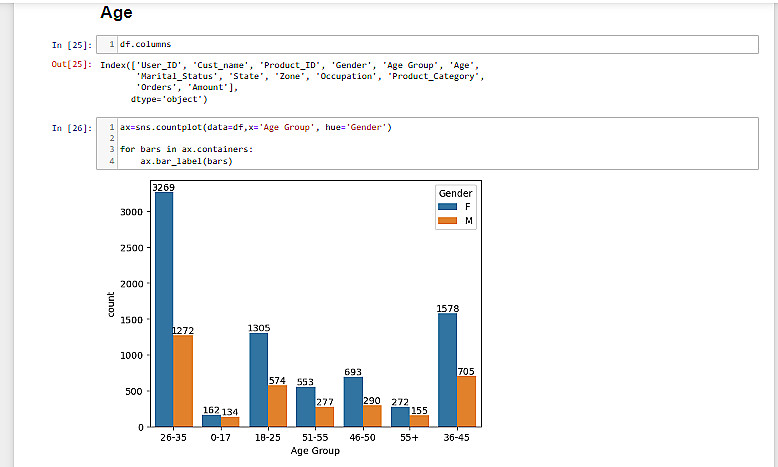
Task: Select the In [26] cell prompt
Action: tap(71, 128)
